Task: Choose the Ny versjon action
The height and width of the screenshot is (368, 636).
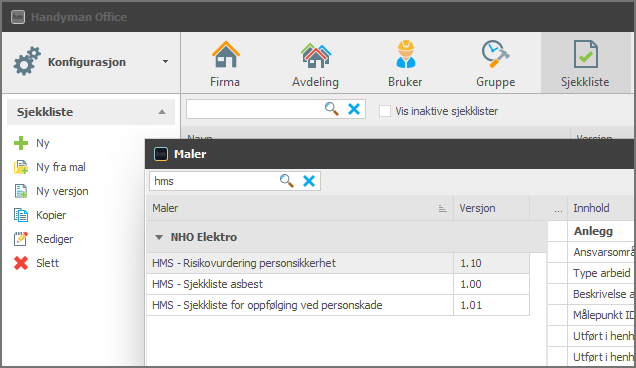Action: point(62,191)
